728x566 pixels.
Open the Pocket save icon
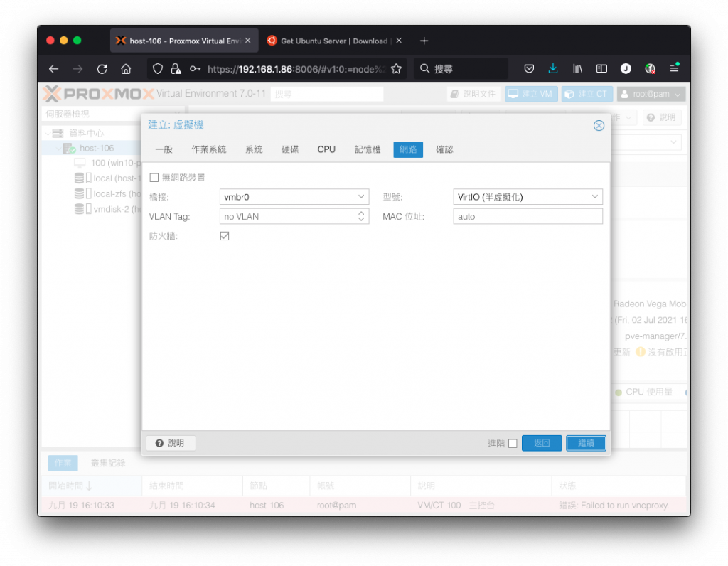pos(529,69)
